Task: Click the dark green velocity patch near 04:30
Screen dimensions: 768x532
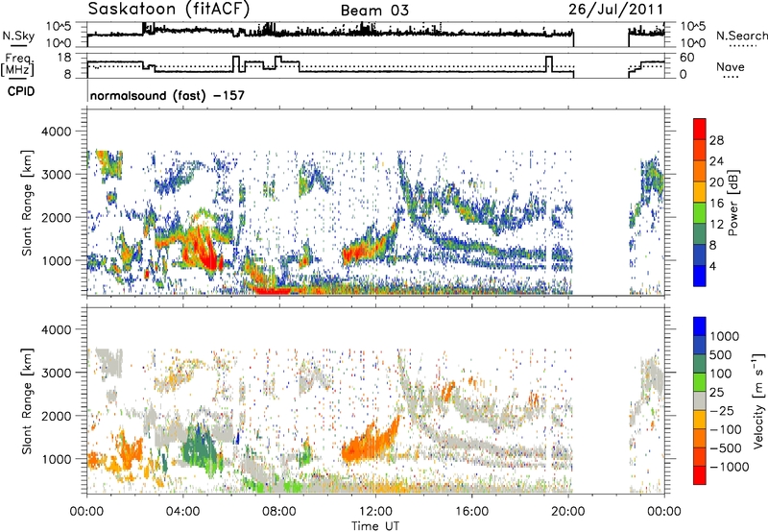Action: [x=200, y=448]
